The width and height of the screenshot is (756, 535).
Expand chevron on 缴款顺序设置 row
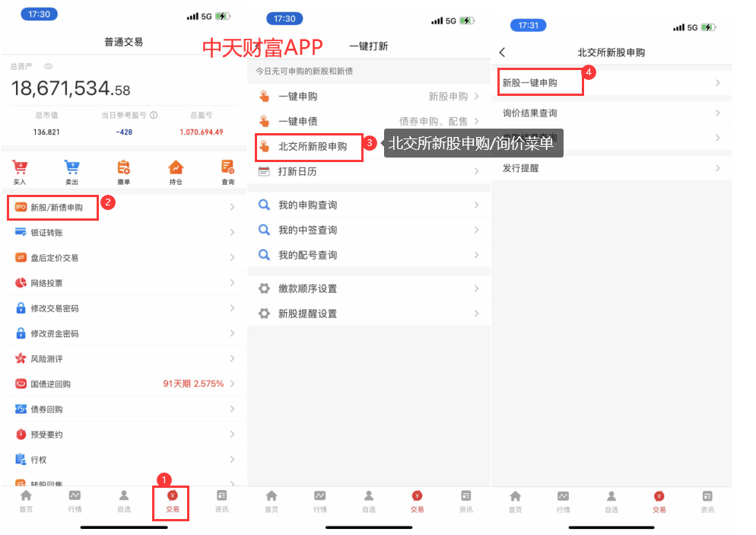(x=476, y=288)
